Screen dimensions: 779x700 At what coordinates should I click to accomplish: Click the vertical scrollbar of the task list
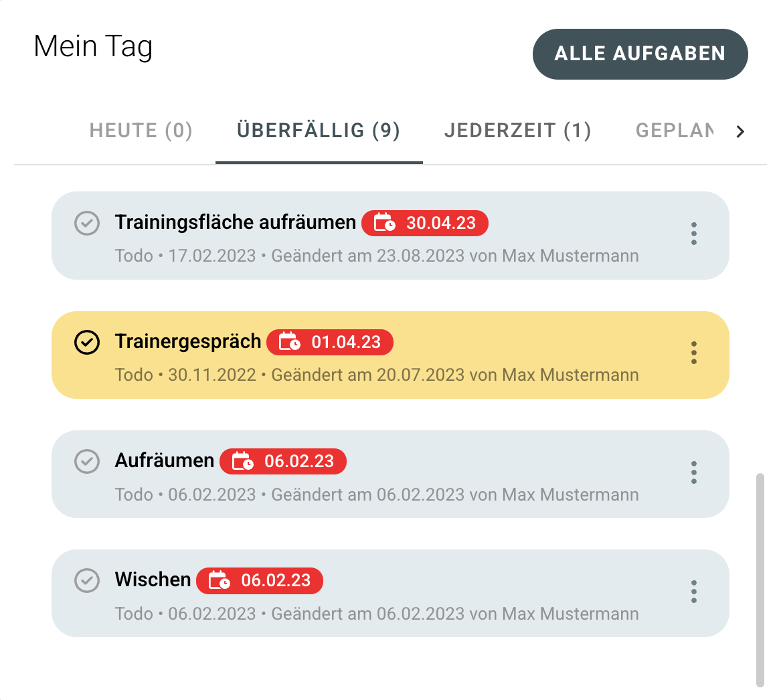pyautogui.click(x=760, y=580)
